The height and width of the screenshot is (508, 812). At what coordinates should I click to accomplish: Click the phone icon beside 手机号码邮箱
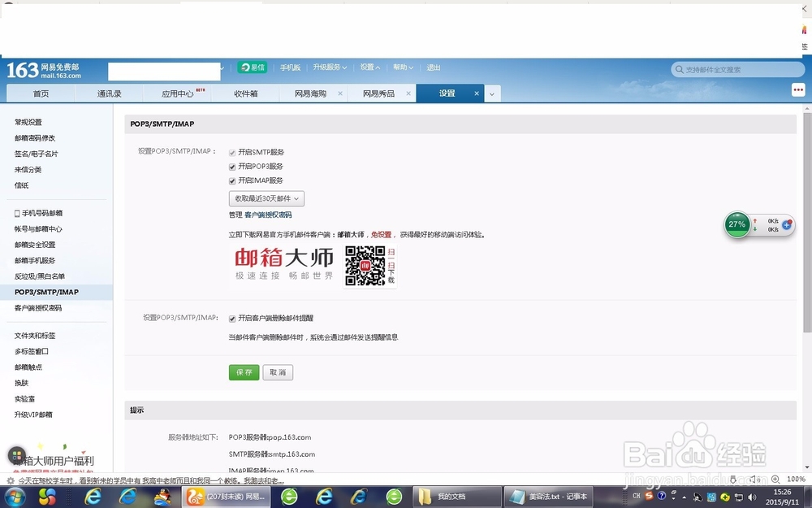coord(17,213)
